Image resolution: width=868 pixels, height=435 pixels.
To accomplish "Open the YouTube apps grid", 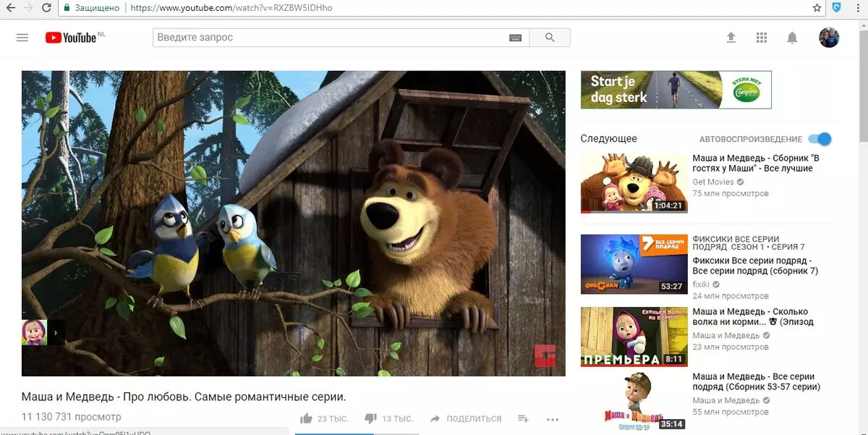I will click(x=761, y=38).
